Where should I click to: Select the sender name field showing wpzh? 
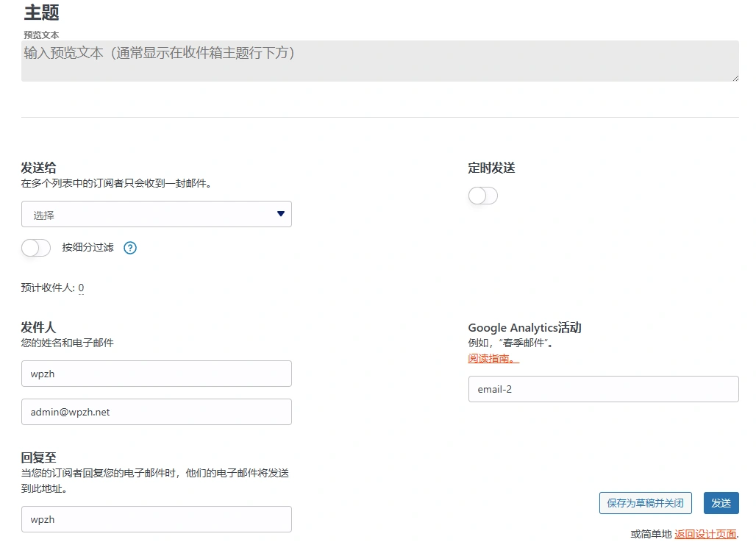pos(156,374)
